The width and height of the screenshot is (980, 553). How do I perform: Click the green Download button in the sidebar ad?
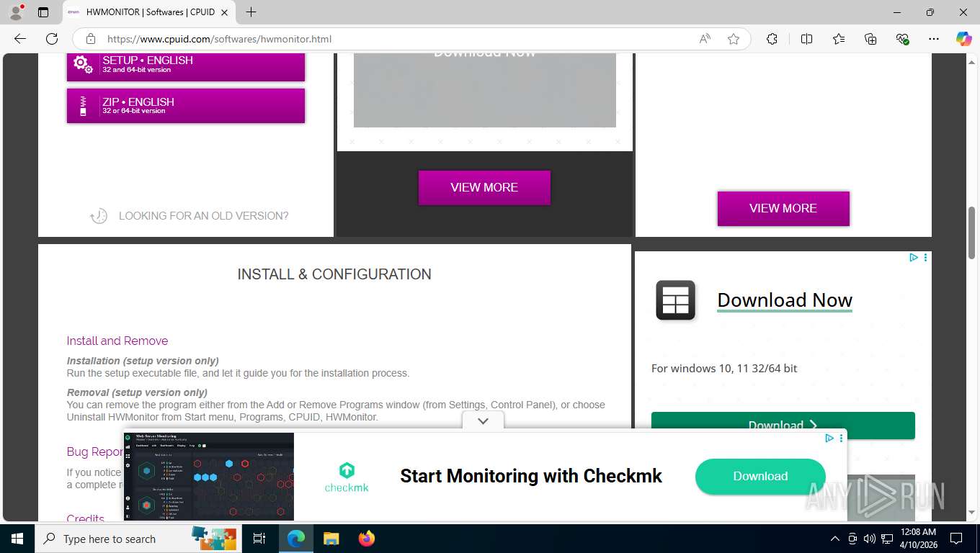783,425
